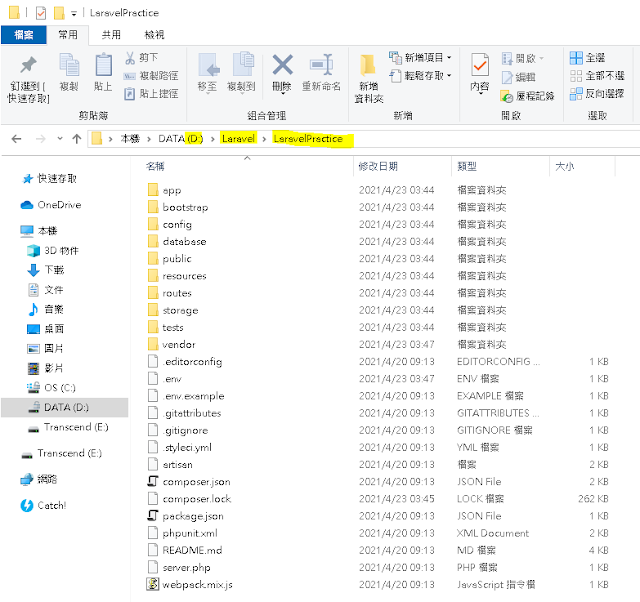Screen dimensions: 640x602
Task: Select the routes folder
Action: point(169,293)
